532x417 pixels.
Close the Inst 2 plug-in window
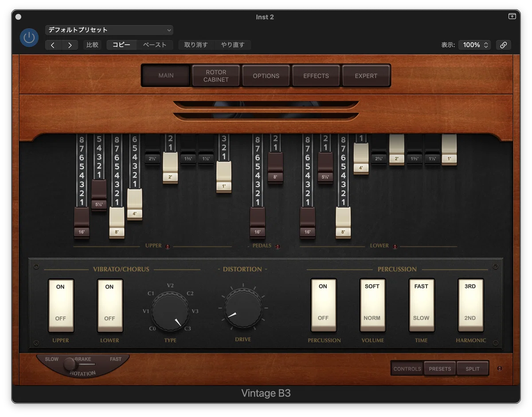pos(18,17)
